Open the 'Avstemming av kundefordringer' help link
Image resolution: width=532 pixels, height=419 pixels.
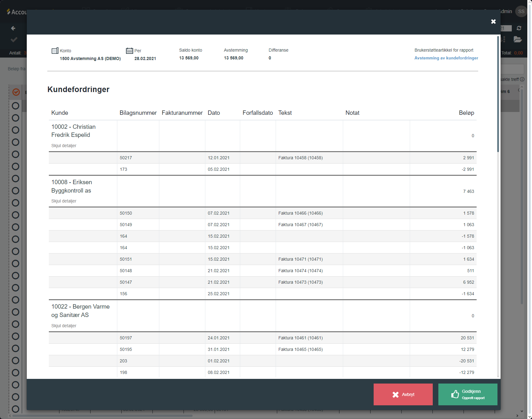pyautogui.click(x=446, y=58)
